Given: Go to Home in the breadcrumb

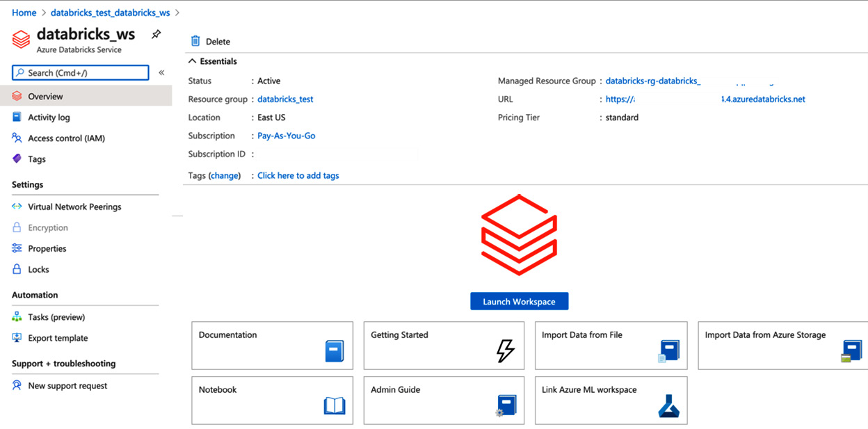Looking at the screenshot, I should 24,13.
